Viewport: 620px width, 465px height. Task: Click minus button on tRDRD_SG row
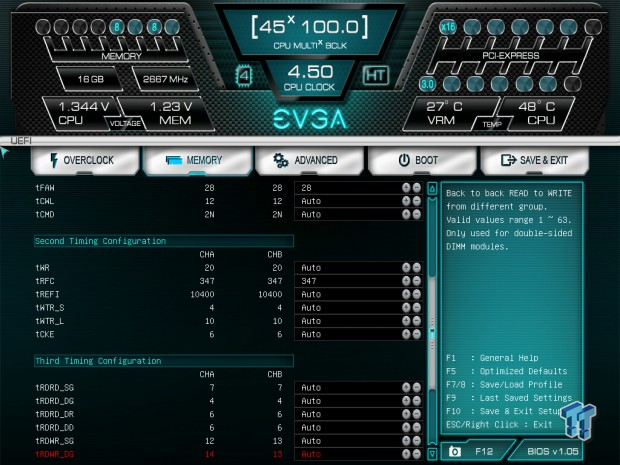click(x=417, y=388)
